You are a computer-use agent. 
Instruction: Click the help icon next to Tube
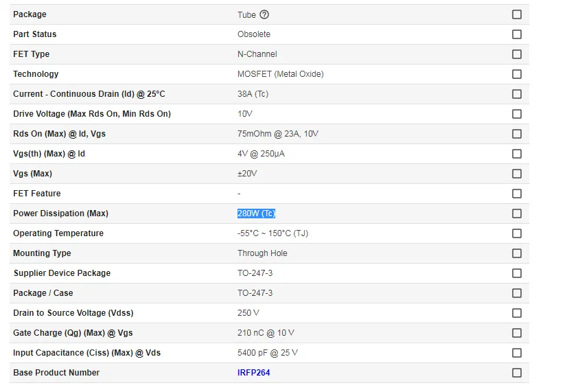click(x=264, y=14)
